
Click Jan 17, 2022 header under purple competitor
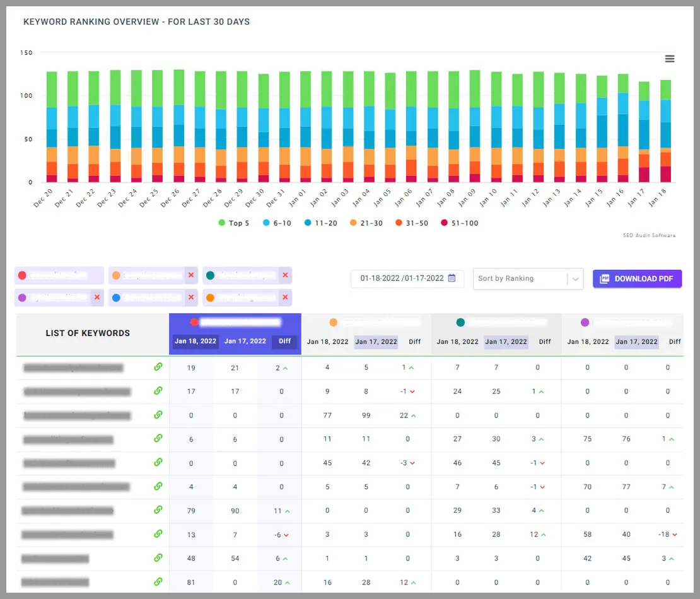(x=636, y=342)
